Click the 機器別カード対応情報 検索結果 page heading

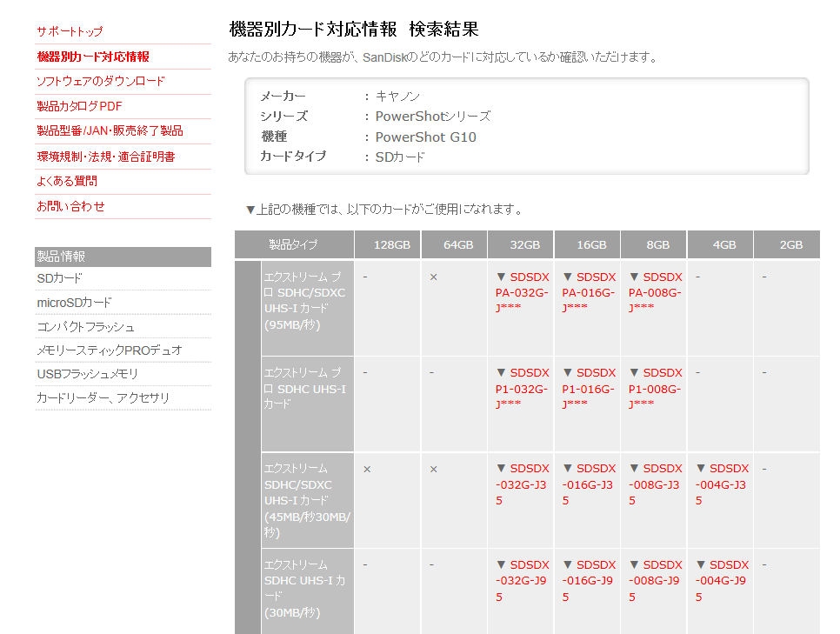[x=354, y=29]
